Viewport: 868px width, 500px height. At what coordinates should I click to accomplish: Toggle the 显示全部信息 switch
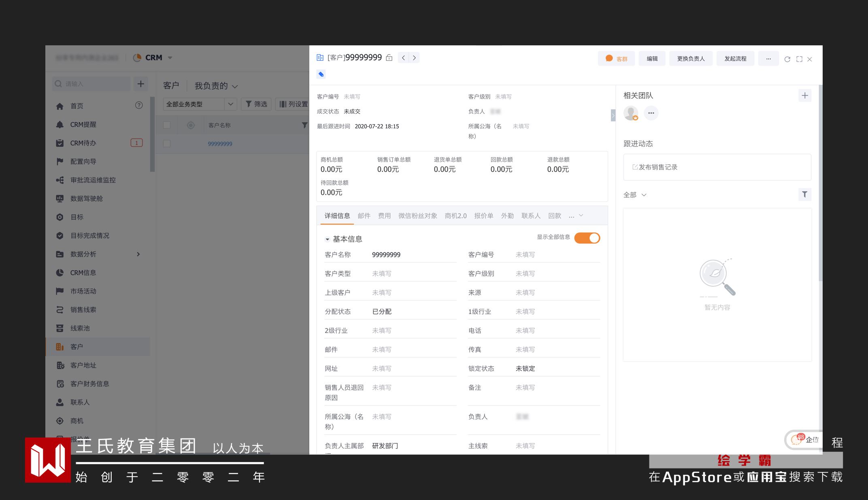[x=587, y=238]
